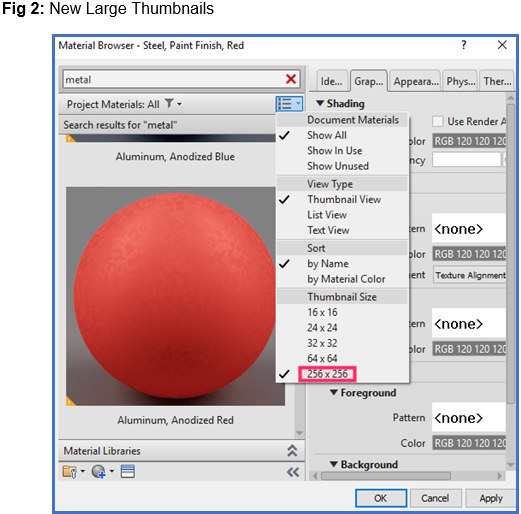Enable the Use Render Appearance checkbox
Viewport: 521px width, 514px height.
[437, 121]
